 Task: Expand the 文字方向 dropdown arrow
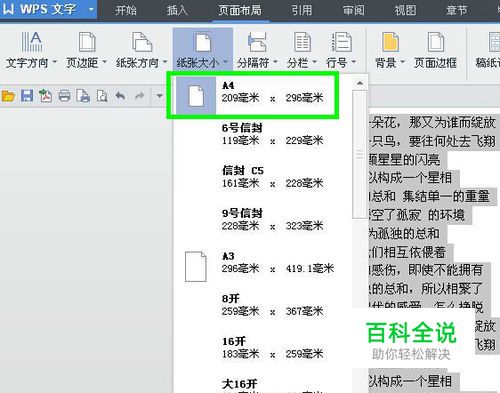pyautogui.click(x=55, y=62)
